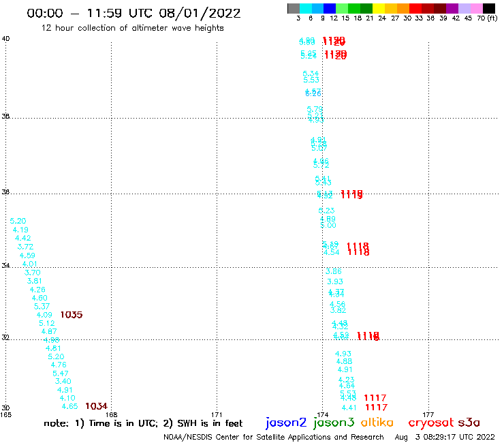The height and width of the screenshot is (443, 504).
Task: Select the cryosat satellite legend label
Action: tap(430, 423)
